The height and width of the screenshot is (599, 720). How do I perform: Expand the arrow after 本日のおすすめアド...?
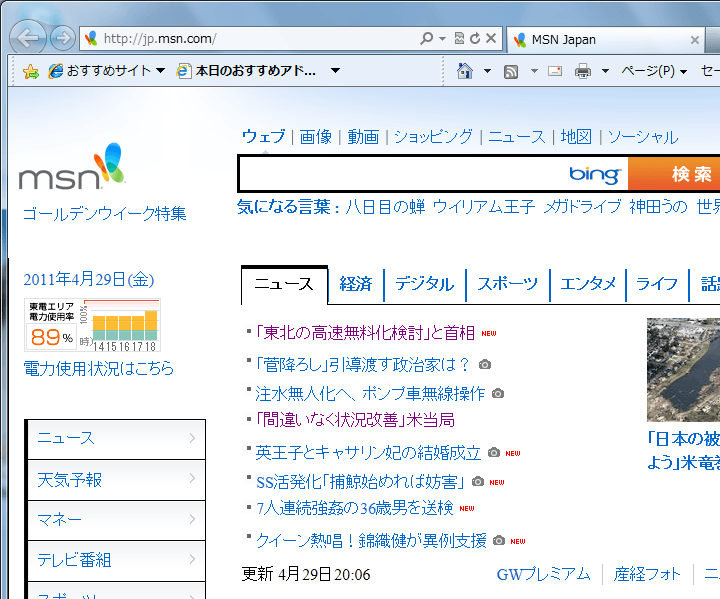[336, 71]
